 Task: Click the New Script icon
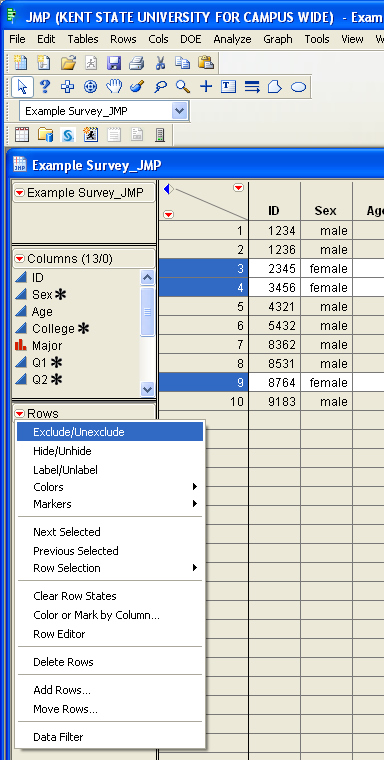click(44, 63)
